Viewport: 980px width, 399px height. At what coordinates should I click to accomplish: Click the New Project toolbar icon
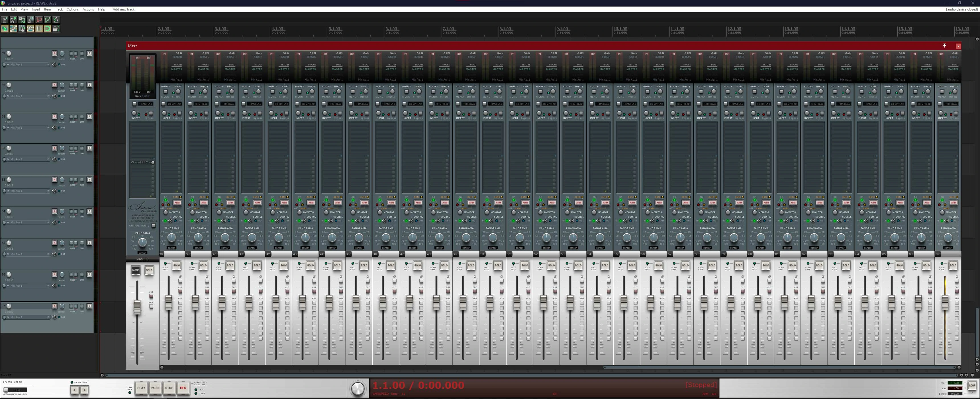[x=5, y=20]
